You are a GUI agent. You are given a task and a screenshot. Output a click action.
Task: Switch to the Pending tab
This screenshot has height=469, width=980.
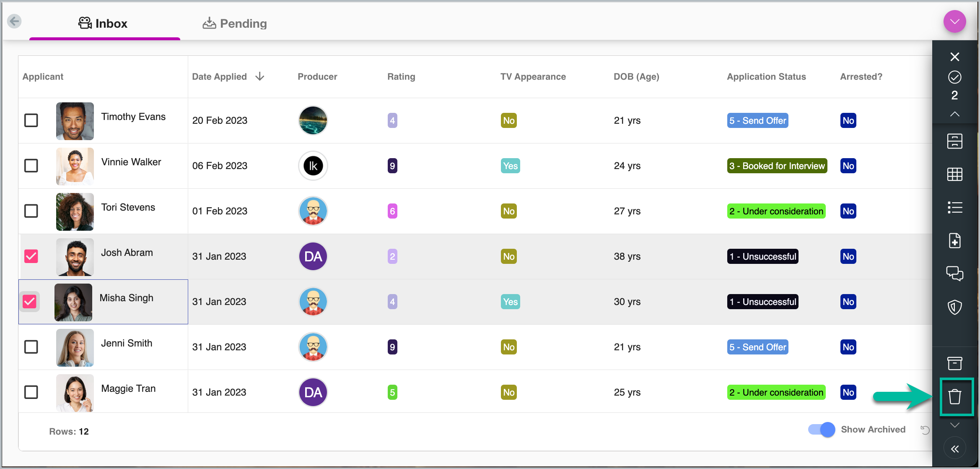[235, 23]
